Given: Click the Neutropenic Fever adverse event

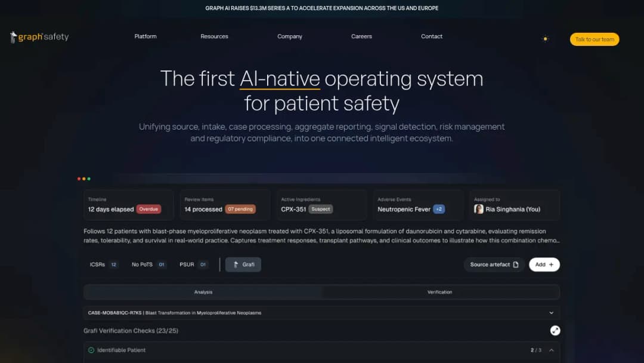Looking at the screenshot, I should (404, 209).
